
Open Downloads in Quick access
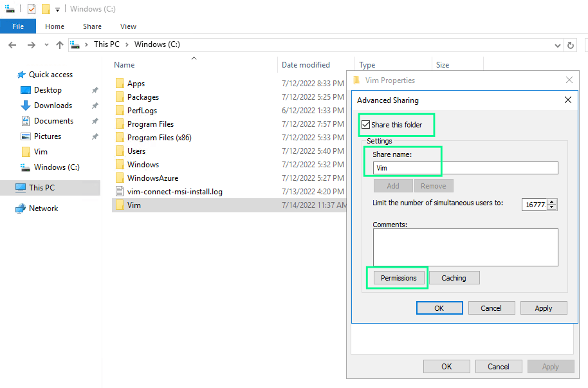coord(52,106)
